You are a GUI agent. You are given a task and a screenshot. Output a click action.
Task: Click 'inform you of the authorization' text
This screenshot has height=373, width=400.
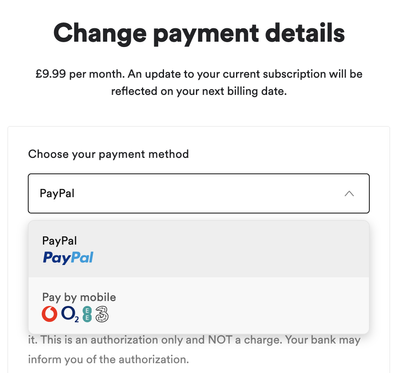tap(108, 359)
